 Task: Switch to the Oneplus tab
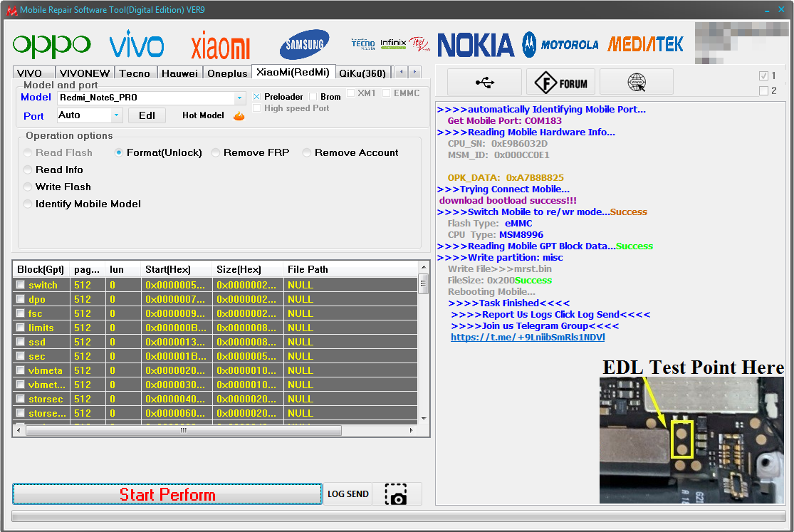click(x=227, y=73)
